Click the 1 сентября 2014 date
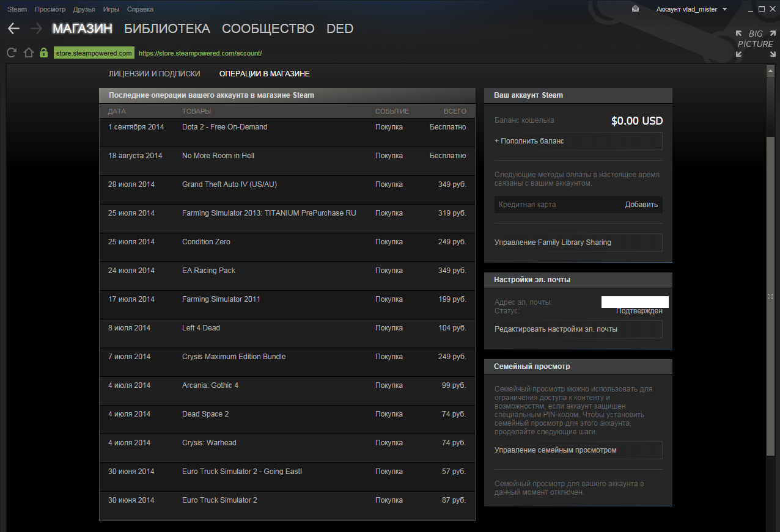This screenshot has width=780, height=532. coord(136,127)
